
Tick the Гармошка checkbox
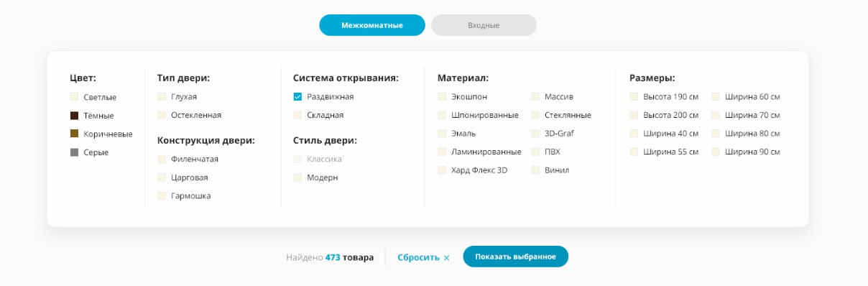(162, 195)
